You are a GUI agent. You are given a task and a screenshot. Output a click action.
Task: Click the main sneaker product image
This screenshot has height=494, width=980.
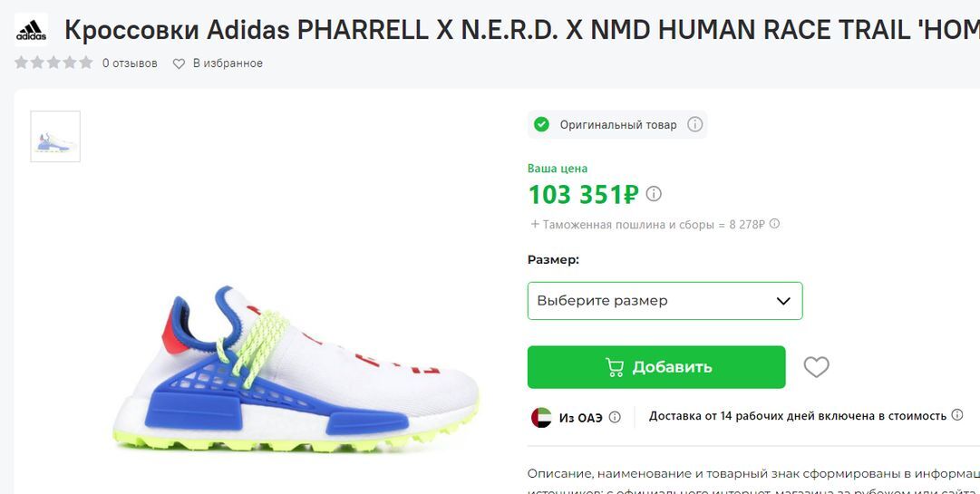[x=296, y=370]
